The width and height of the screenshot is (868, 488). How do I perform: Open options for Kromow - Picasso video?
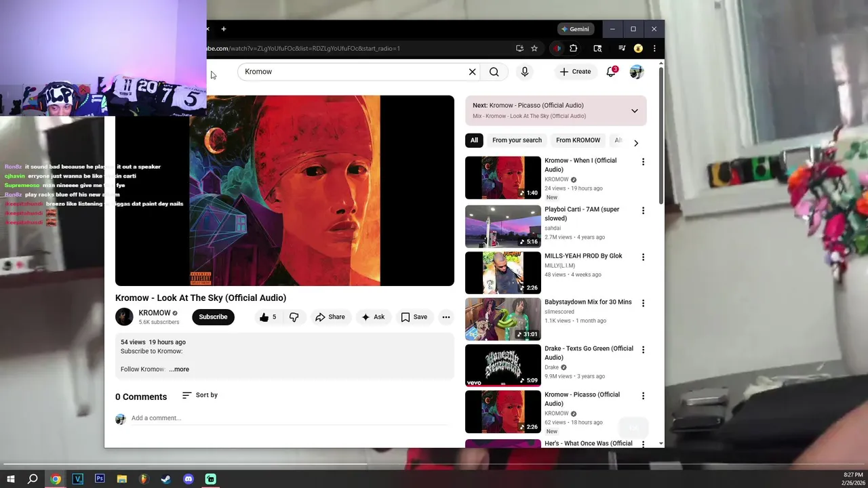pos(643,396)
